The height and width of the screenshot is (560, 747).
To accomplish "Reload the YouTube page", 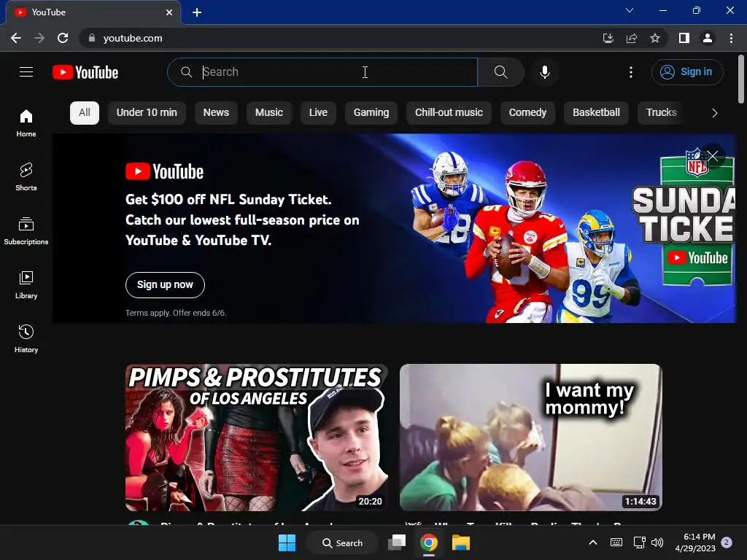I will [x=63, y=38].
